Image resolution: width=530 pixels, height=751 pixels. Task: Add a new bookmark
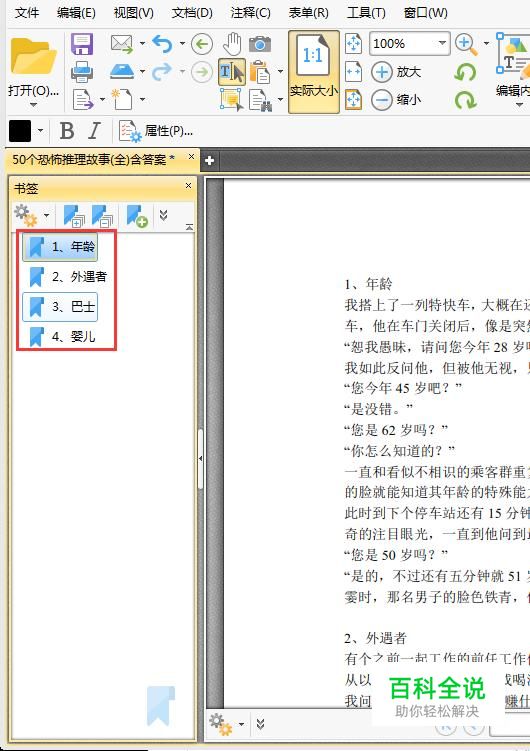[x=137, y=216]
